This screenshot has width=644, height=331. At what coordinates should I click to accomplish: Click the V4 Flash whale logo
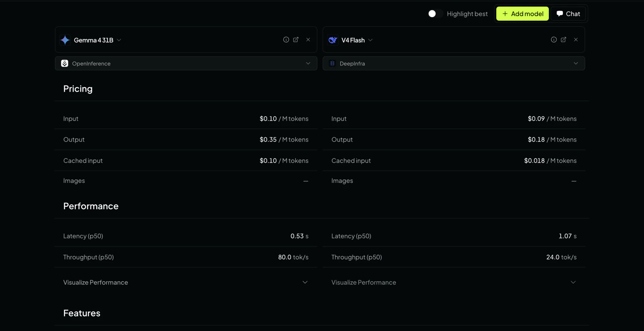[333, 40]
